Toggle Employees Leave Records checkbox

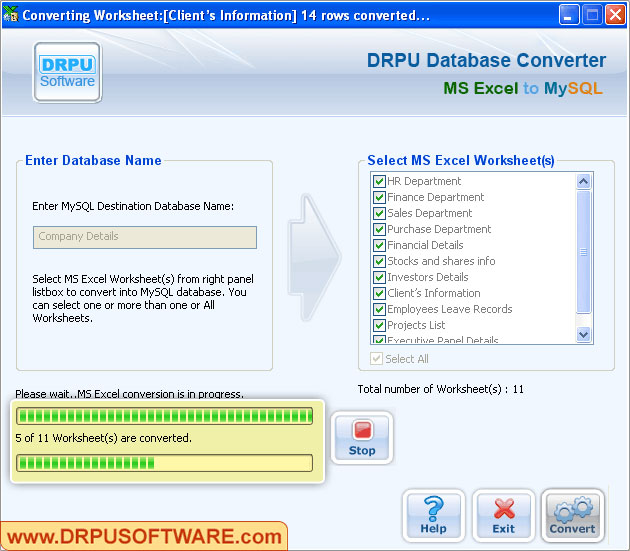click(x=379, y=309)
